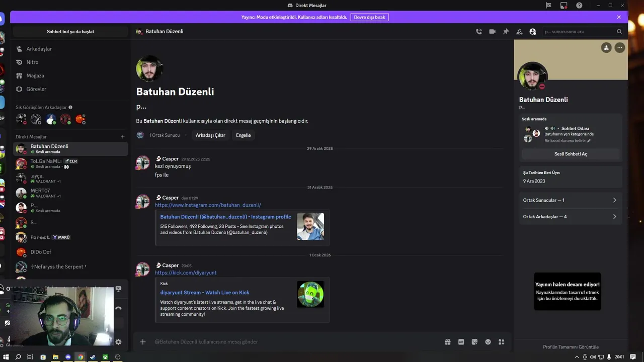
Task: Open the taskbar volume icon
Action: (593, 357)
